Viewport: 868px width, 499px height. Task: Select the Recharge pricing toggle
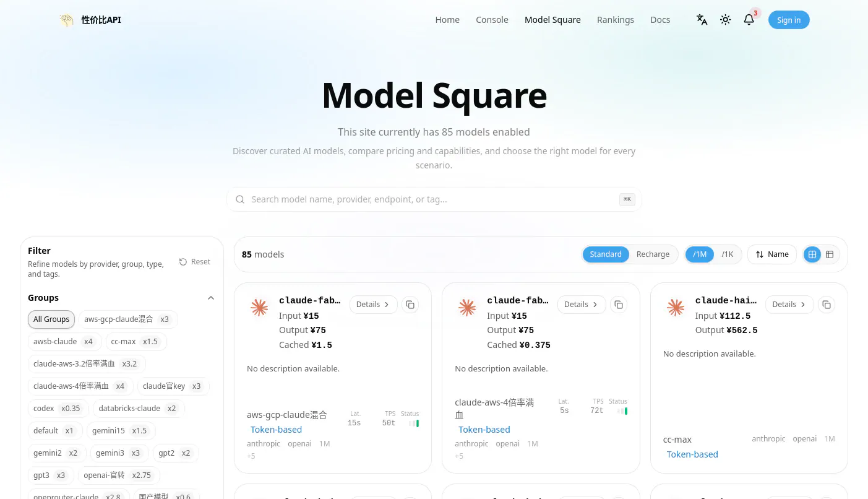[653, 254]
